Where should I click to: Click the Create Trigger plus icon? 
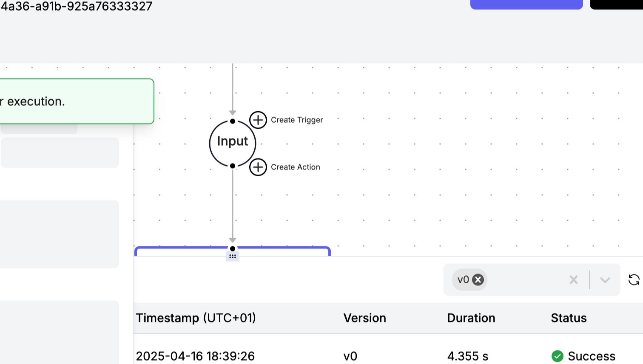click(x=258, y=120)
